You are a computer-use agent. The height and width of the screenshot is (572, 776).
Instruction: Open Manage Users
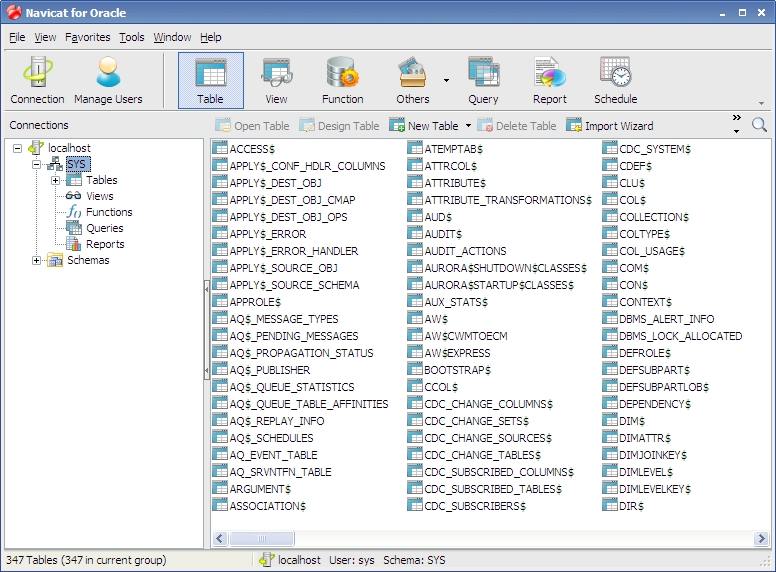coord(108,81)
